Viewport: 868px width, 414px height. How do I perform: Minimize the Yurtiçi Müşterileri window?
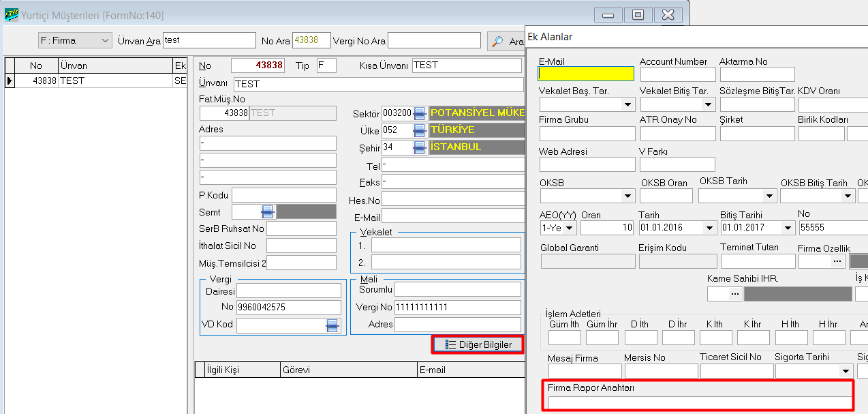click(608, 15)
